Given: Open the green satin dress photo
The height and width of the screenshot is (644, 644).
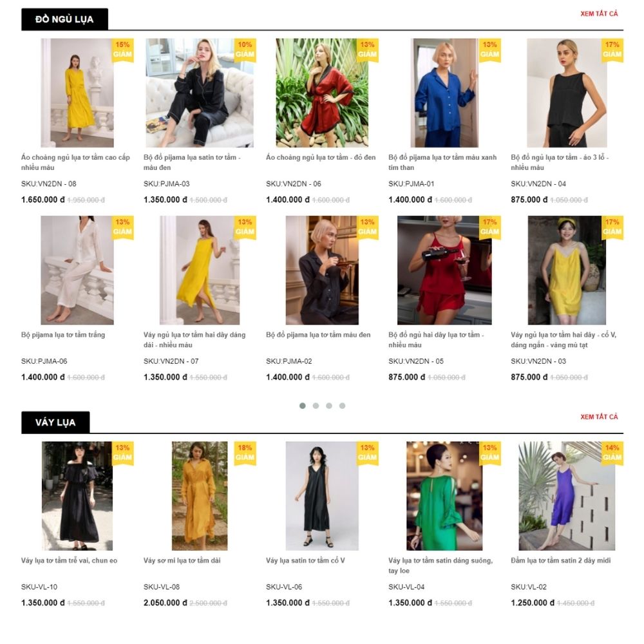Looking at the screenshot, I should pos(444,496).
